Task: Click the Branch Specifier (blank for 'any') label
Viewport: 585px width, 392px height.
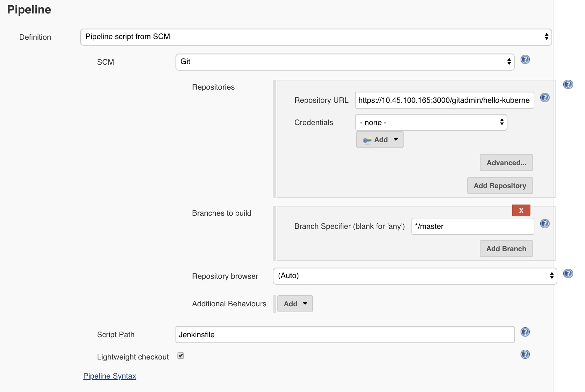Action: point(349,226)
